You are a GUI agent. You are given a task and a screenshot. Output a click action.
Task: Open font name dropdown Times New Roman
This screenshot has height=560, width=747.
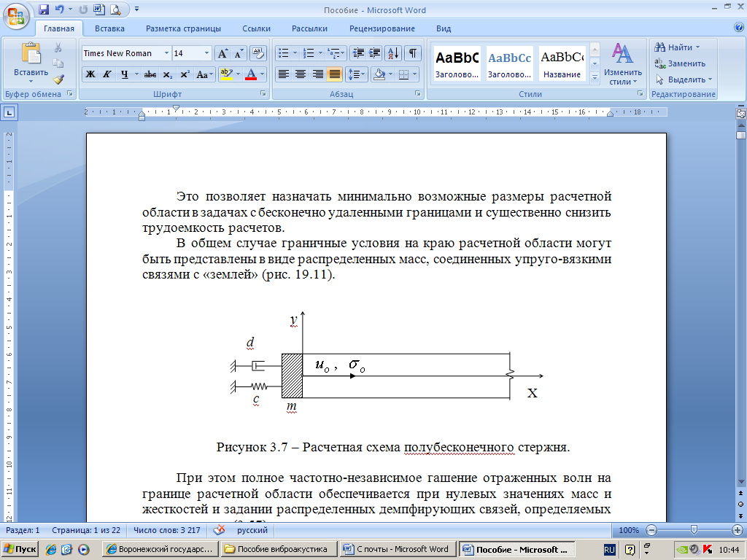[166, 53]
